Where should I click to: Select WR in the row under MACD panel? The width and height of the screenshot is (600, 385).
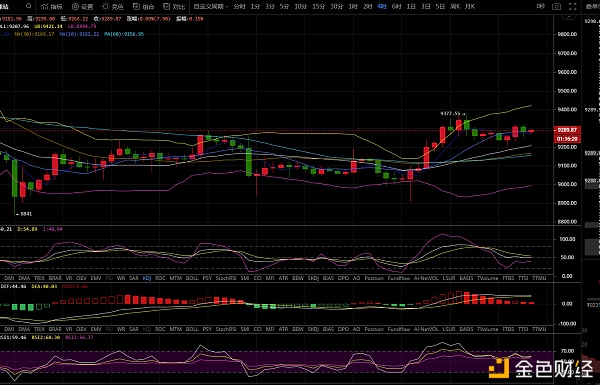(x=121, y=329)
